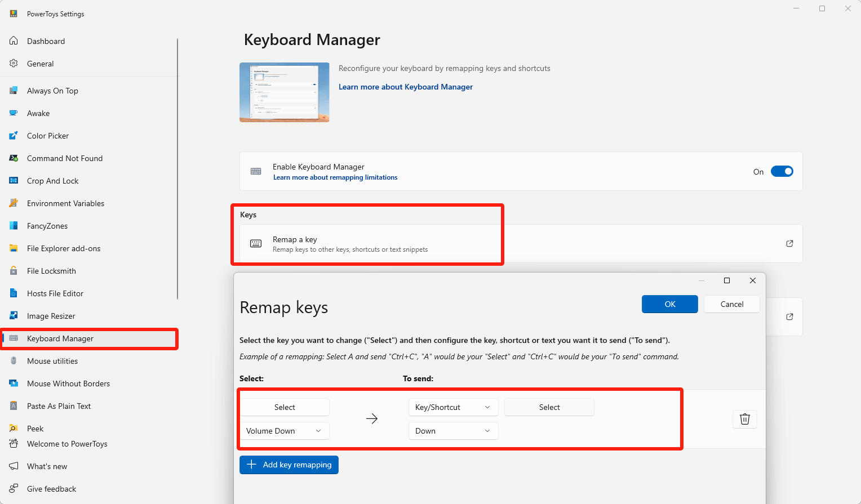
Task: Click the Select button beside Key/Shortcut dropdown
Action: coord(549,407)
